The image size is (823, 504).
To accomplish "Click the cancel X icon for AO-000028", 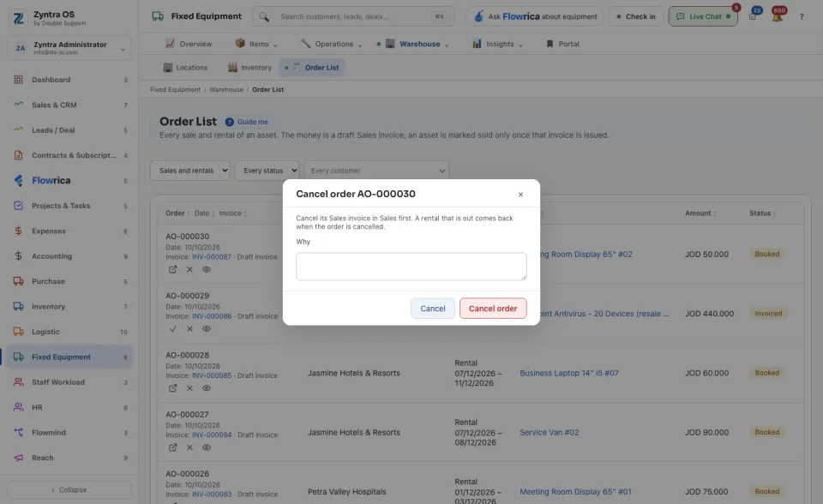I will pyautogui.click(x=189, y=388).
